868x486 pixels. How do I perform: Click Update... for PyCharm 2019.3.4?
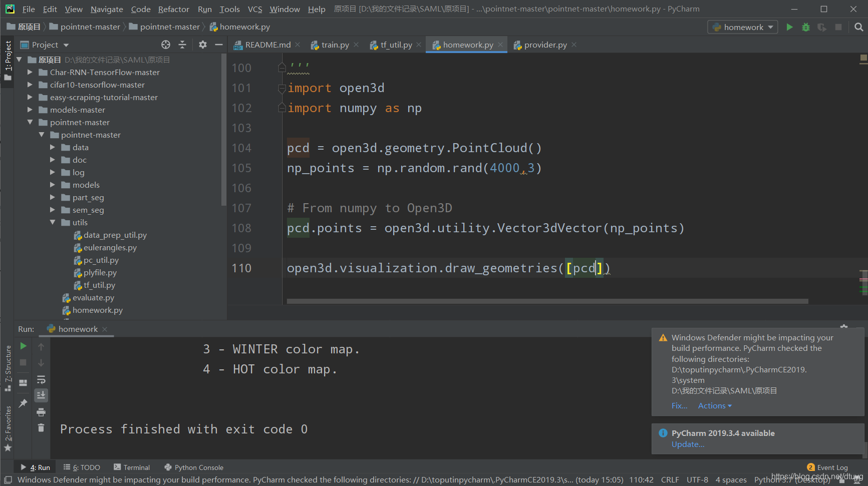[688, 444]
